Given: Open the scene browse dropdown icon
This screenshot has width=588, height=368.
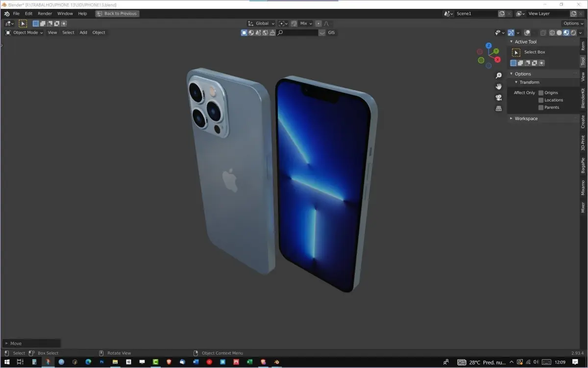Looking at the screenshot, I should tap(448, 14).
